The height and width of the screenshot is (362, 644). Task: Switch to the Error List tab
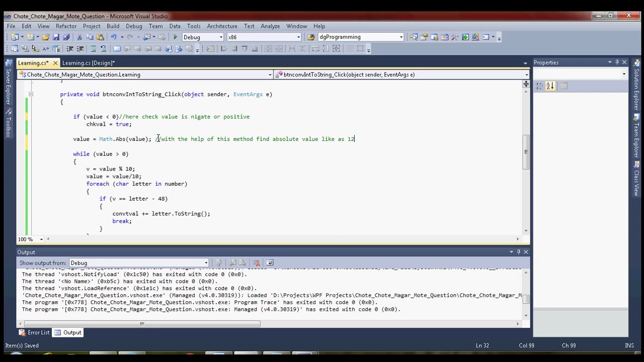[34, 332]
